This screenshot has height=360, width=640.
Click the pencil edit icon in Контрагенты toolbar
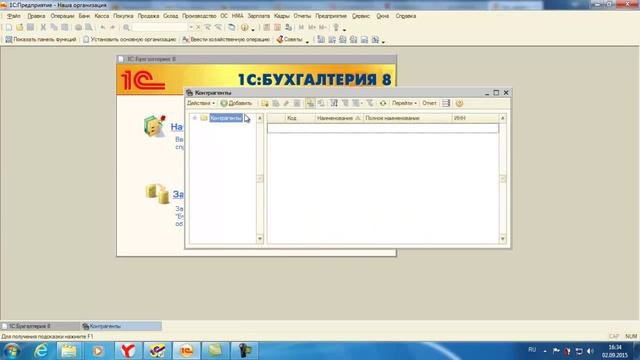(x=286, y=103)
